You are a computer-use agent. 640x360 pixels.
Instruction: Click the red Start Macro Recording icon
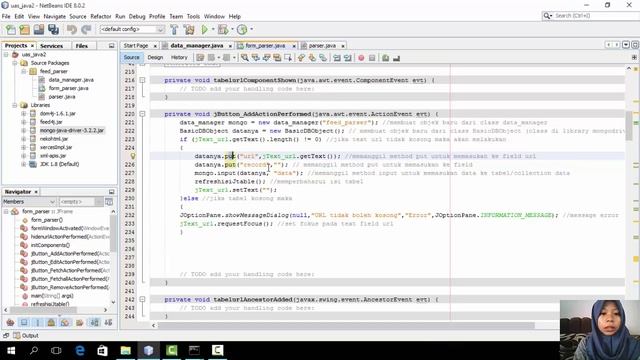[361, 58]
